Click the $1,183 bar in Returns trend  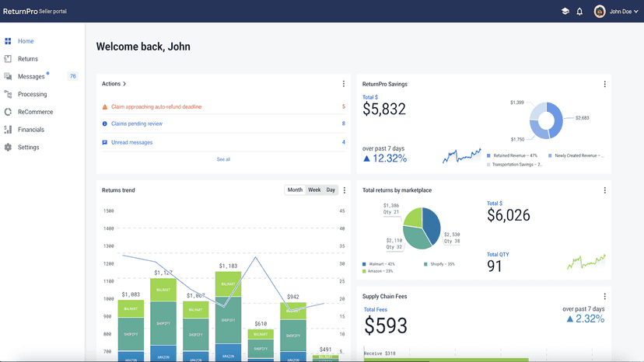(228, 316)
